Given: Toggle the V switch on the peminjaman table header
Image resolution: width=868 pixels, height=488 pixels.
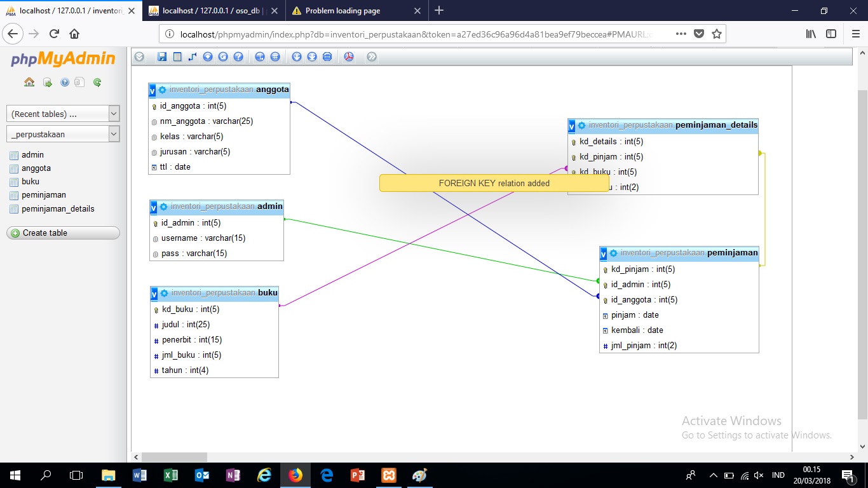Looking at the screenshot, I should click(x=602, y=254).
